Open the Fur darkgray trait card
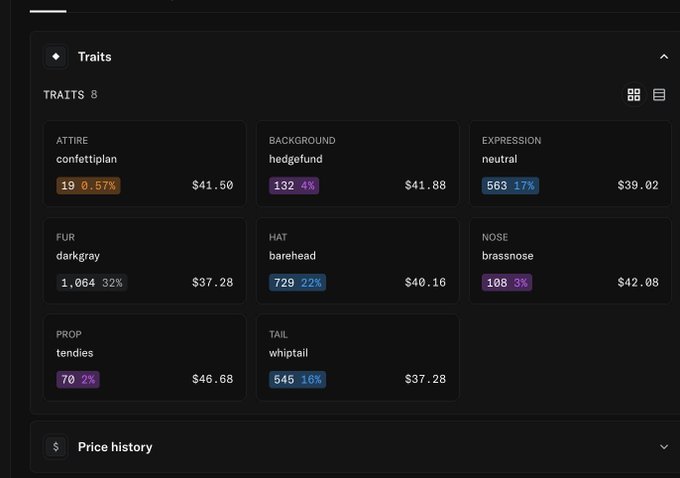Screen dimensions: 680x478 [145, 261]
